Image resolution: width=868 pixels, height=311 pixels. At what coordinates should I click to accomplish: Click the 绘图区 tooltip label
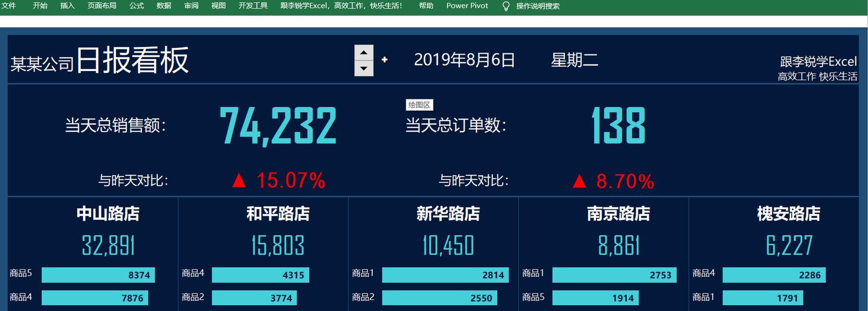[419, 105]
